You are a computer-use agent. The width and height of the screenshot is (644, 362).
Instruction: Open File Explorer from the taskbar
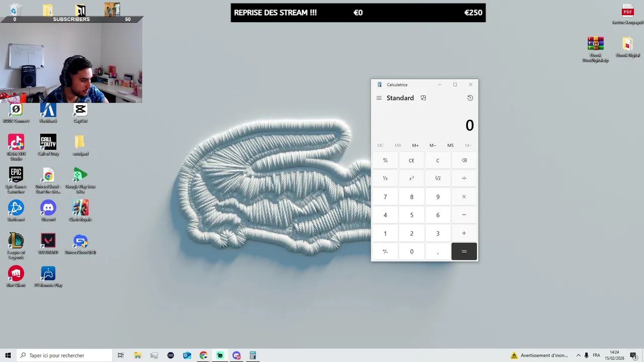[x=137, y=355]
